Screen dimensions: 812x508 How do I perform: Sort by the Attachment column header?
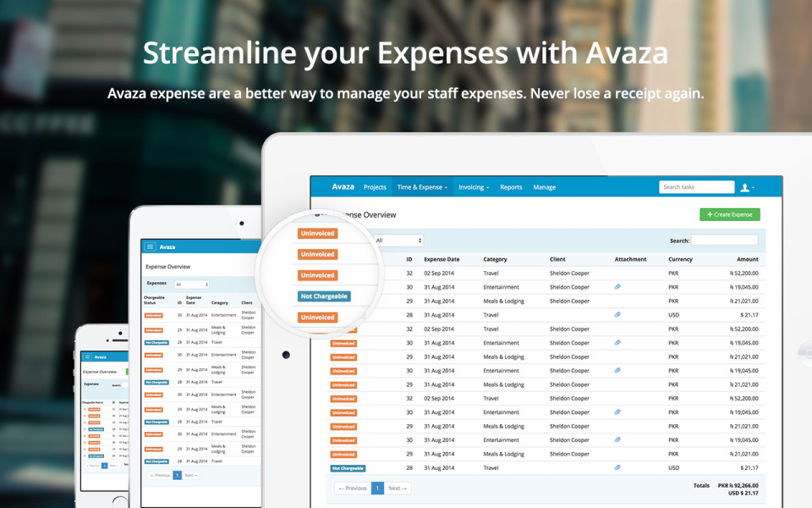coord(630,259)
